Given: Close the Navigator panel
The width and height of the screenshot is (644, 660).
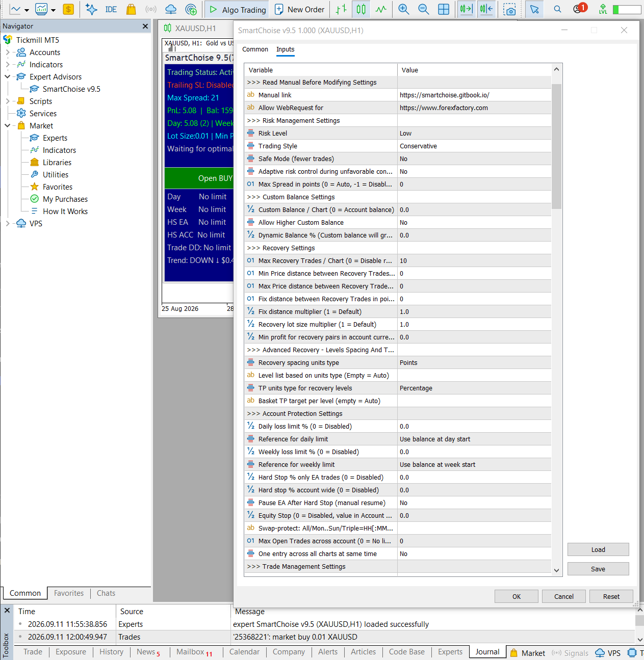Looking at the screenshot, I should (x=145, y=26).
